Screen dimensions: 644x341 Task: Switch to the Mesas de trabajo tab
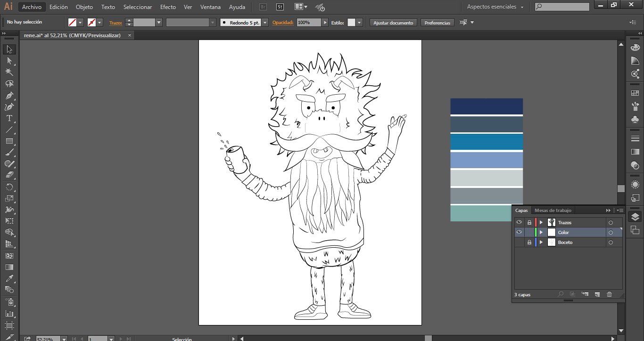pyautogui.click(x=553, y=211)
